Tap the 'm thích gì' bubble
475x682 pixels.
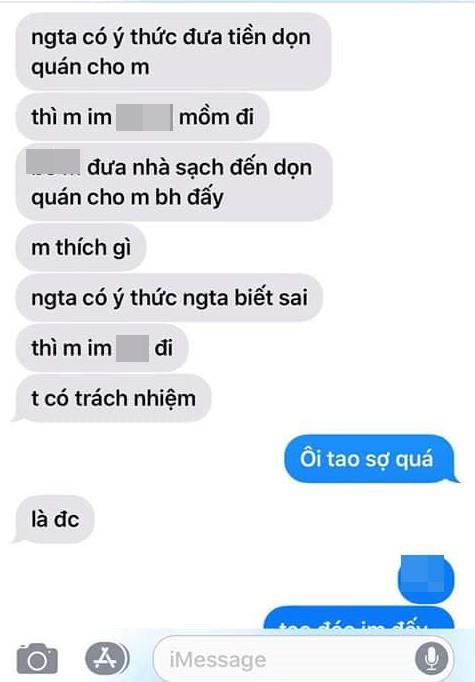(81, 247)
